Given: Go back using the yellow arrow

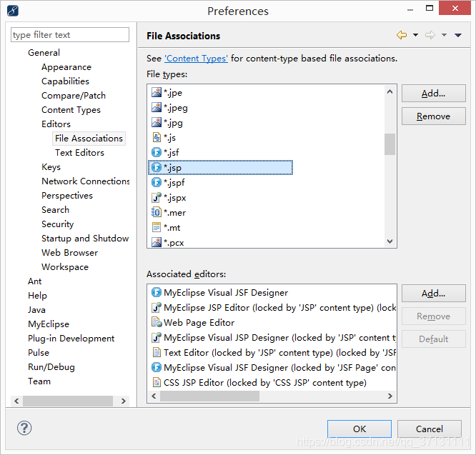Looking at the screenshot, I should [402, 35].
